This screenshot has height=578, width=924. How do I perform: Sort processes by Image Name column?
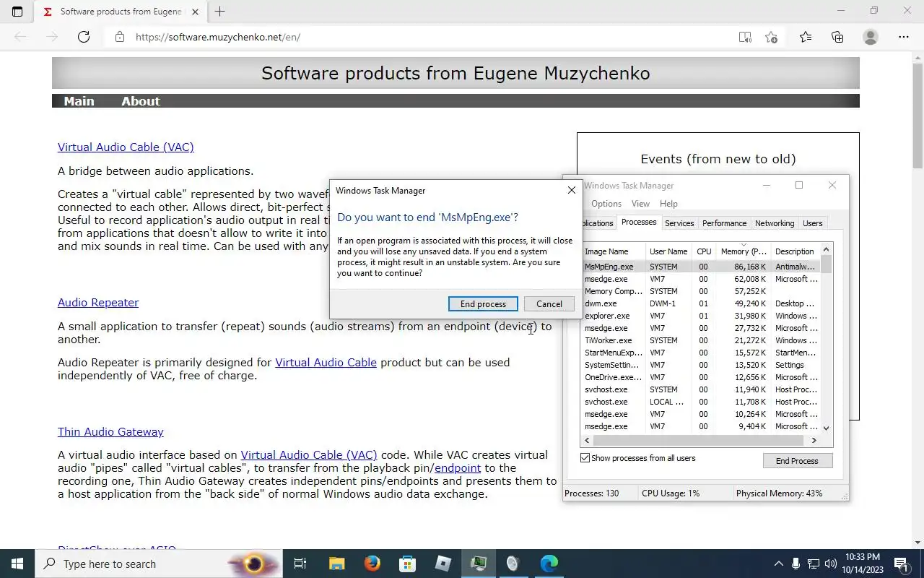613,251
